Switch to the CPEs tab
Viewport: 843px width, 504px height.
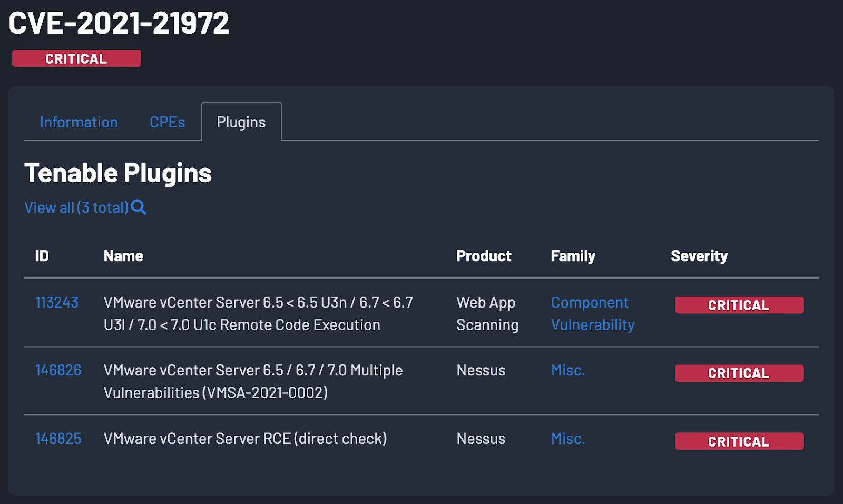point(167,122)
